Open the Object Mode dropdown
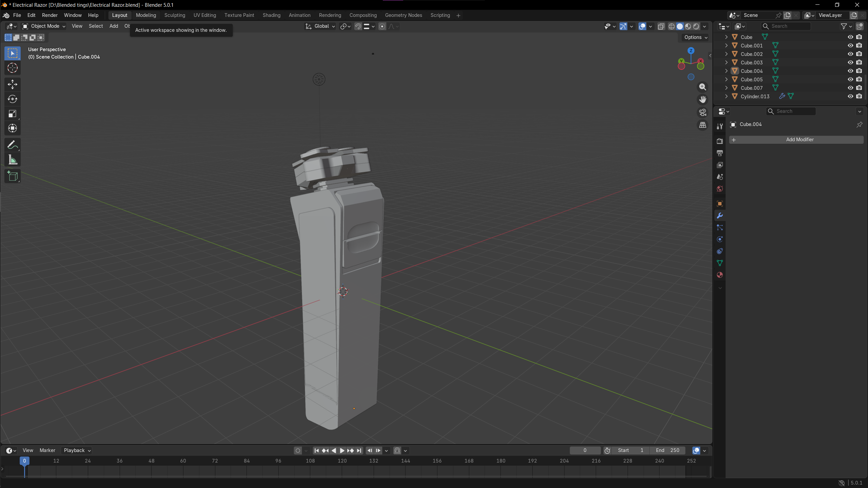This screenshot has height=488, width=868. [x=44, y=26]
